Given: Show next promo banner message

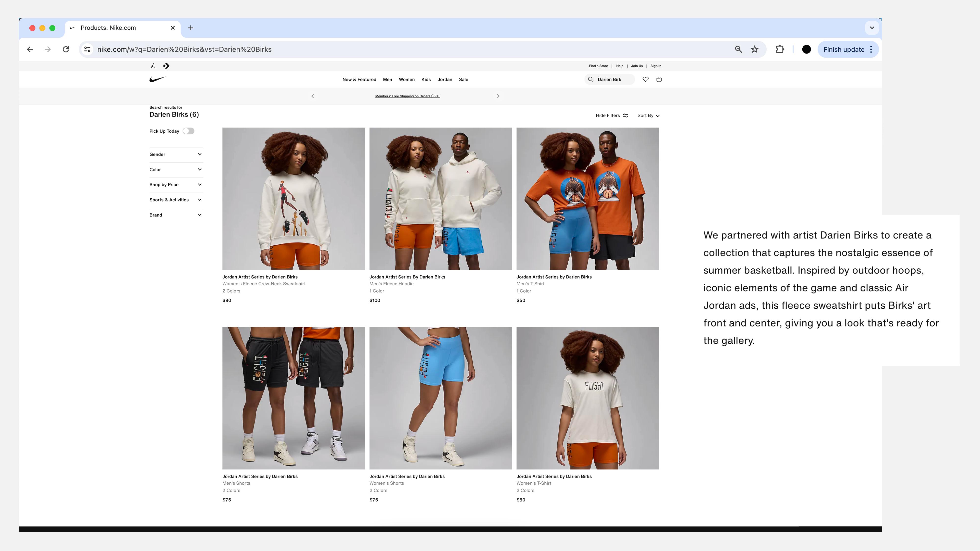Looking at the screenshot, I should pyautogui.click(x=498, y=96).
